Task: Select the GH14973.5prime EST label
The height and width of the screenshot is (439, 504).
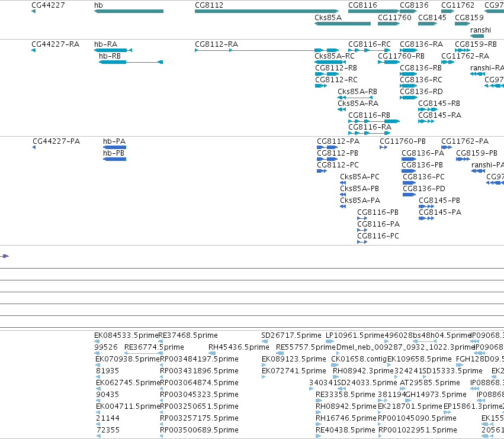Action: [436, 395]
